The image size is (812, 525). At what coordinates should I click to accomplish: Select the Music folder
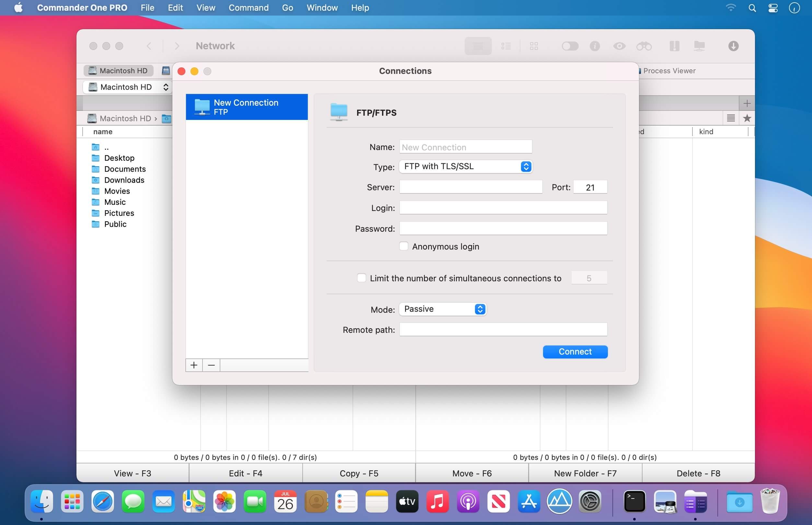coord(115,202)
